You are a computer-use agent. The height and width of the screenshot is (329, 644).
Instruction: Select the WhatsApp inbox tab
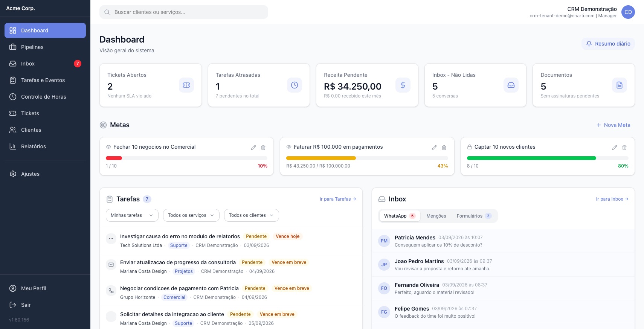pos(400,216)
